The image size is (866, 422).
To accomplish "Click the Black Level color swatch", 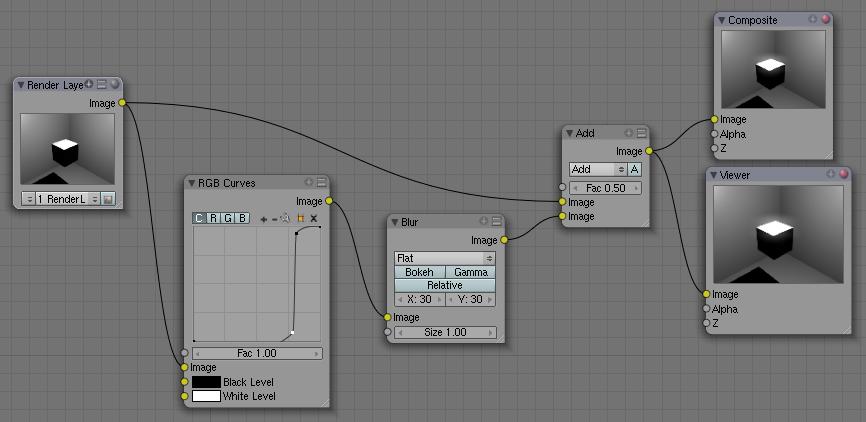I will pyautogui.click(x=206, y=382).
